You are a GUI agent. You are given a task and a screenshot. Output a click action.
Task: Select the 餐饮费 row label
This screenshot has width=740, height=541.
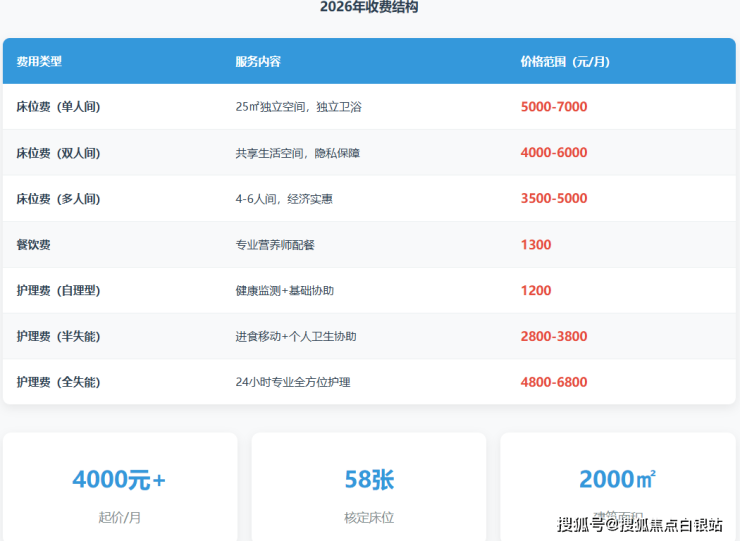pyautogui.click(x=33, y=245)
